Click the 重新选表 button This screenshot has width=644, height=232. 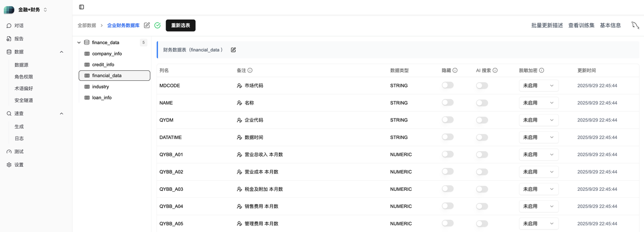pos(181,25)
